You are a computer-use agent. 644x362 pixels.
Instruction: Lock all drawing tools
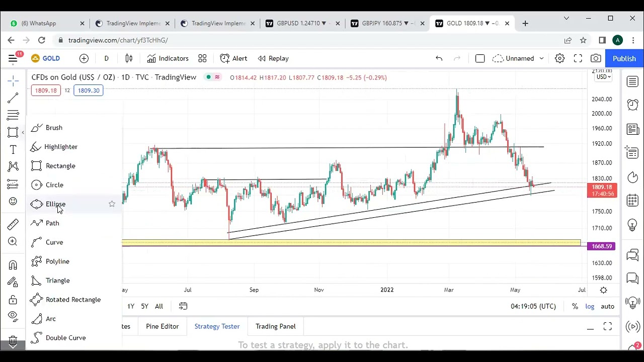[x=13, y=300]
